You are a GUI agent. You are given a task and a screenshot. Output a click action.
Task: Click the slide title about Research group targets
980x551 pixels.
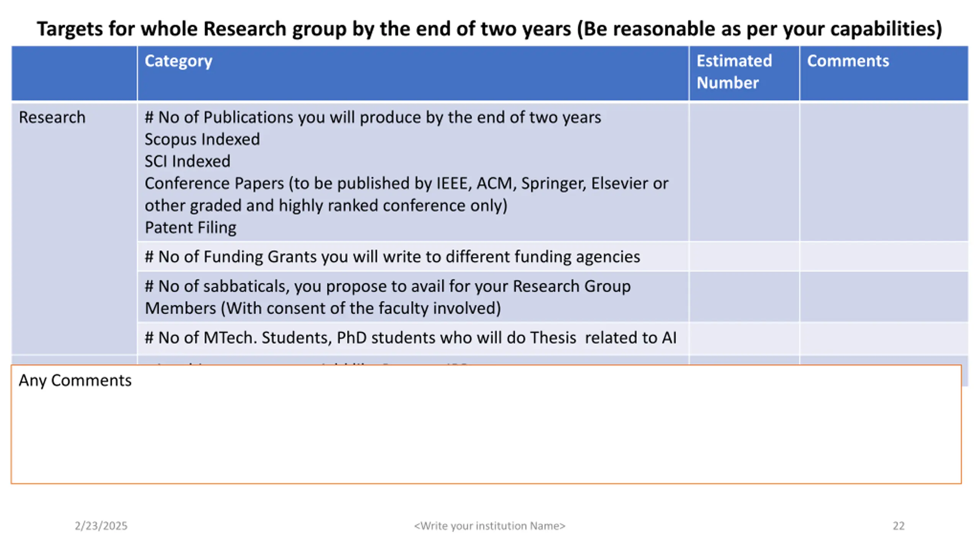click(x=489, y=29)
